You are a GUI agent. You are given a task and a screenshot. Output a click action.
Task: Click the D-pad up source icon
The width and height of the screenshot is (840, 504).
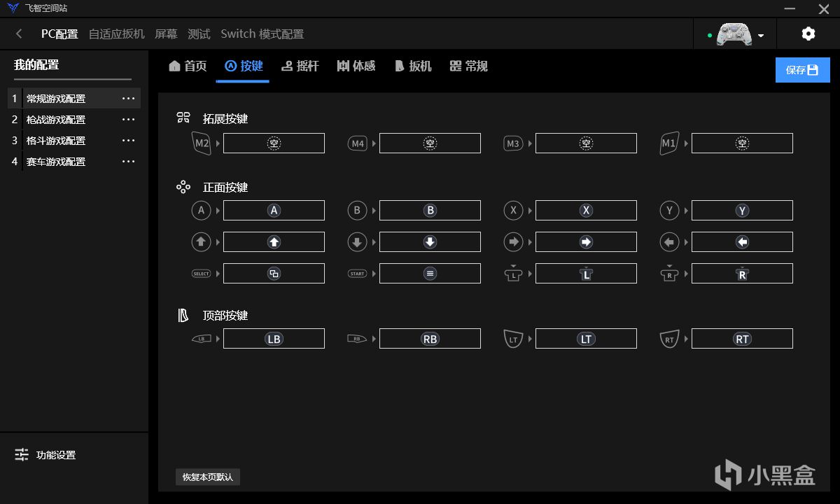point(202,241)
